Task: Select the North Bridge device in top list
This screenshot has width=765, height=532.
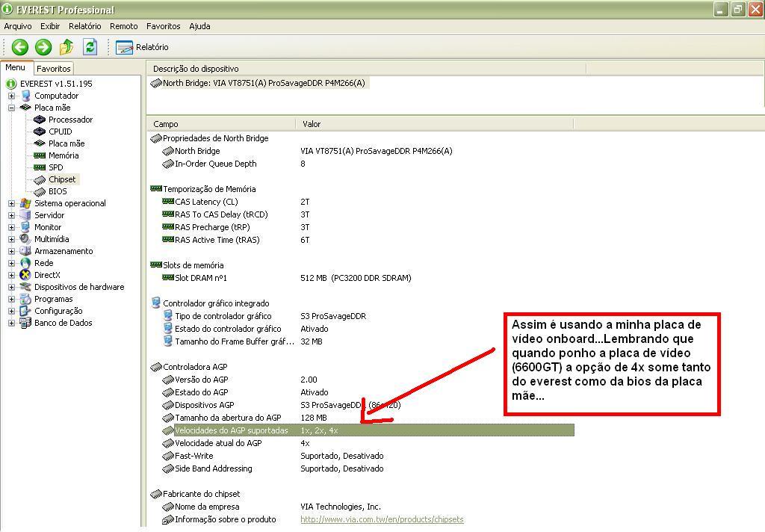Action: click(x=259, y=83)
